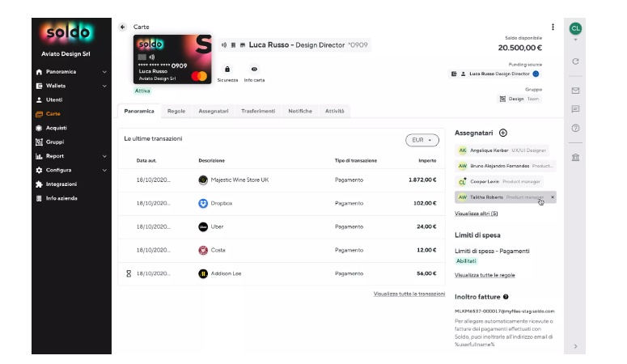
Task: Open the mail icon in the right sidebar
Action: (x=575, y=90)
